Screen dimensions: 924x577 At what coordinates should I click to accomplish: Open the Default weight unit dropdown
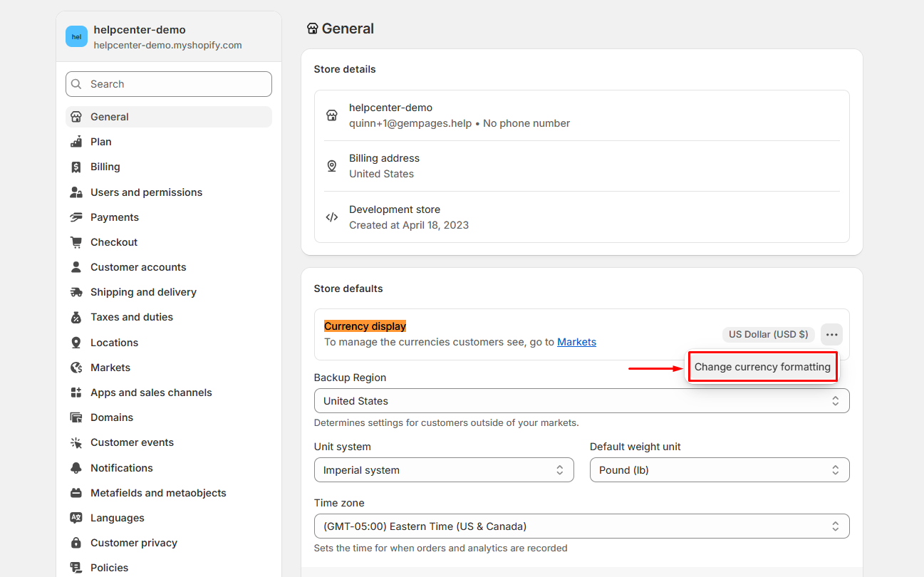point(719,470)
